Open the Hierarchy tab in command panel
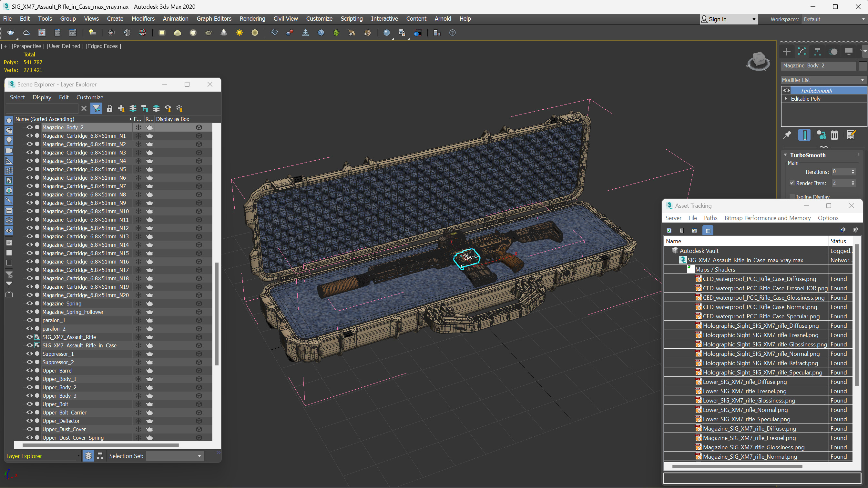The height and width of the screenshot is (488, 868). pyautogui.click(x=817, y=52)
